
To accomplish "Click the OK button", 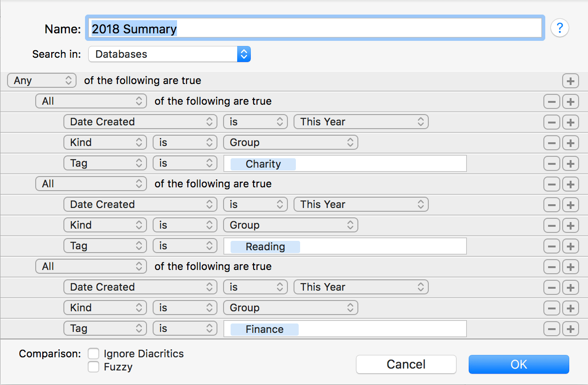I will (518, 364).
